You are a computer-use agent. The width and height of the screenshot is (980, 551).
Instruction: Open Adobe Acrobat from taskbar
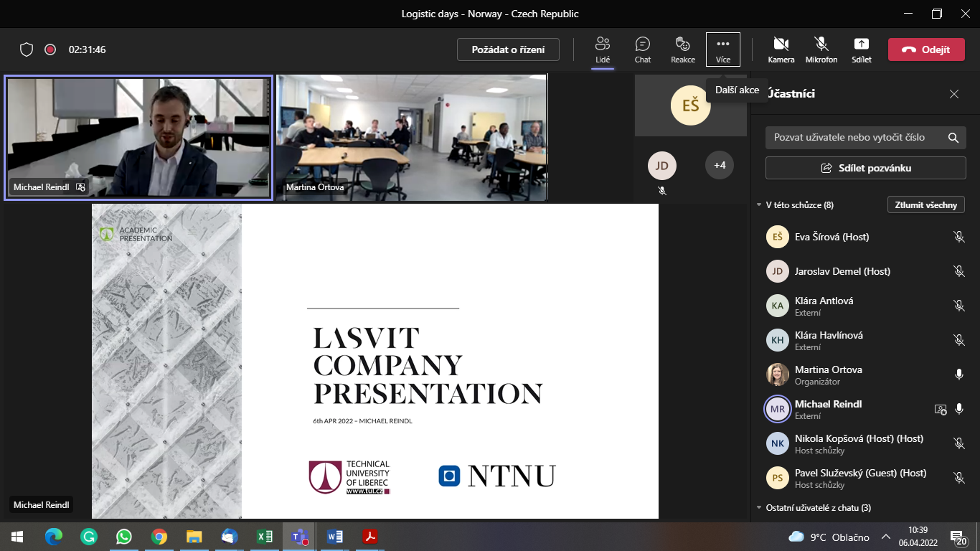coord(369,537)
